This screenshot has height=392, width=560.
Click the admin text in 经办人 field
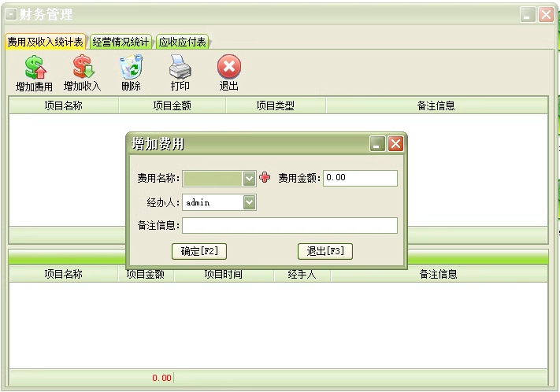(198, 202)
